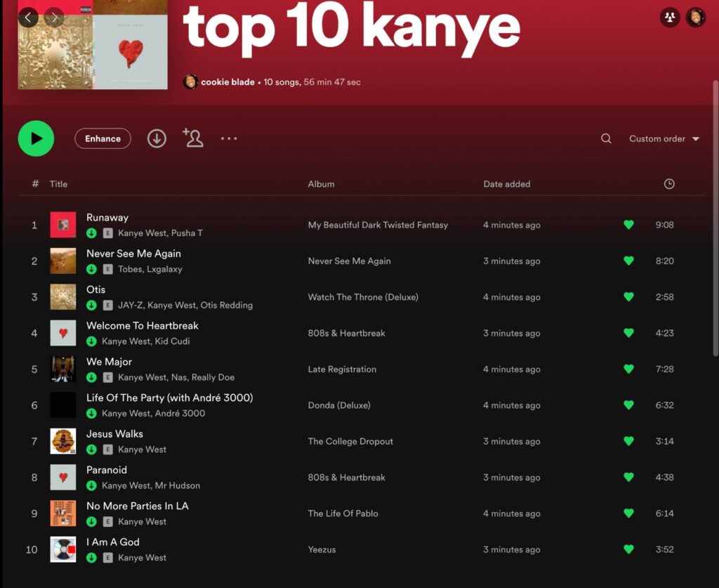Play the top 10 kanye playlist
This screenshot has width=719, height=588.
point(36,138)
